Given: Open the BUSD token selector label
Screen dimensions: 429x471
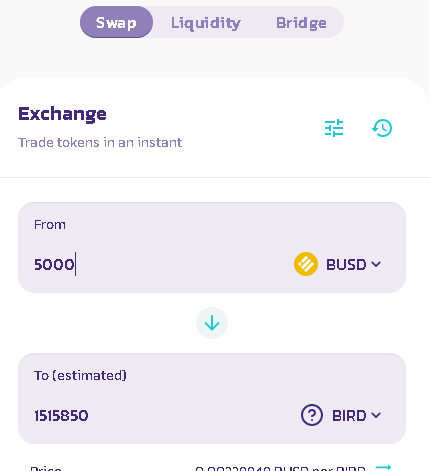Looking at the screenshot, I should (346, 265).
